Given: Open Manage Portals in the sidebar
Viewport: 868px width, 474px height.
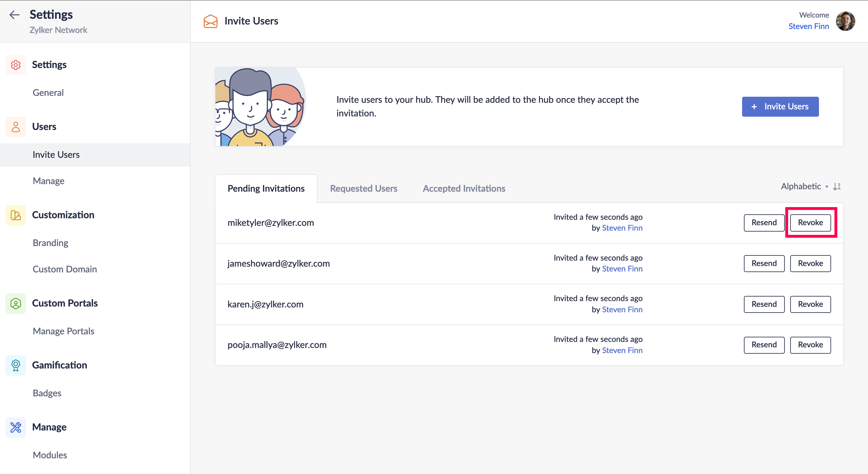Looking at the screenshot, I should [x=63, y=331].
